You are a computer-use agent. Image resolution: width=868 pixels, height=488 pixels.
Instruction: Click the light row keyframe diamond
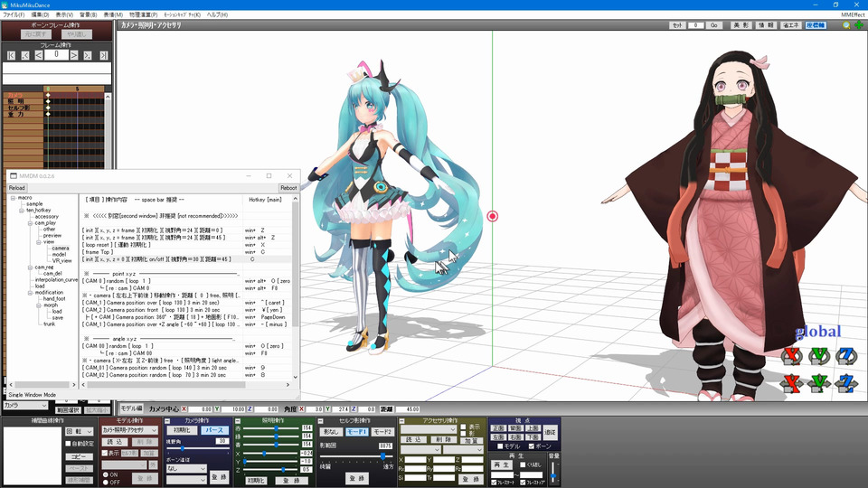pyautogui.click(x=48, y=101)
